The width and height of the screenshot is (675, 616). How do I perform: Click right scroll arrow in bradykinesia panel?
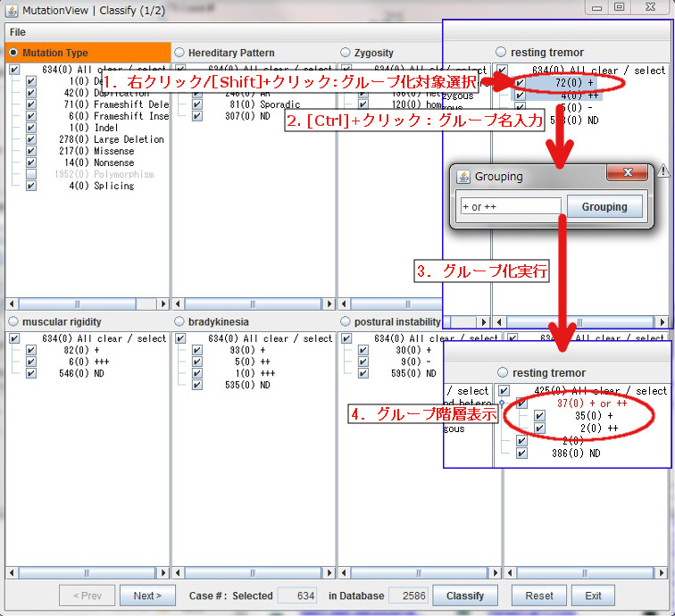click(329, 571)
